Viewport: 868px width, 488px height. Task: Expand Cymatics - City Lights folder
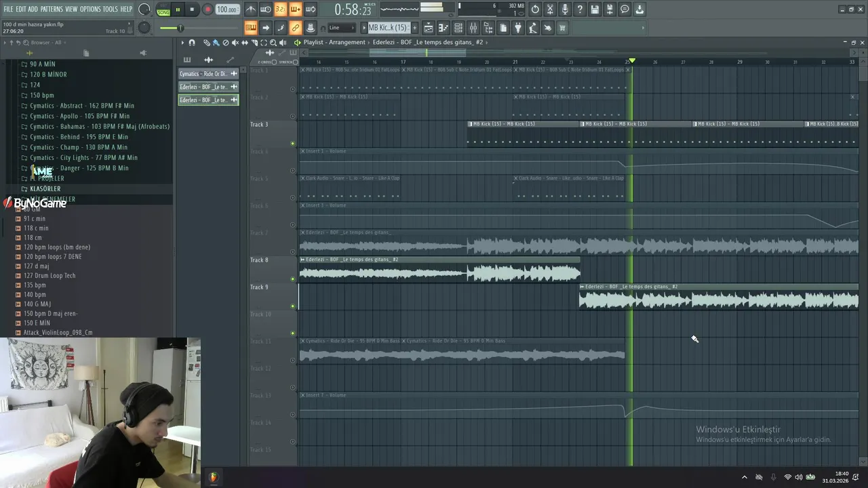83,157
